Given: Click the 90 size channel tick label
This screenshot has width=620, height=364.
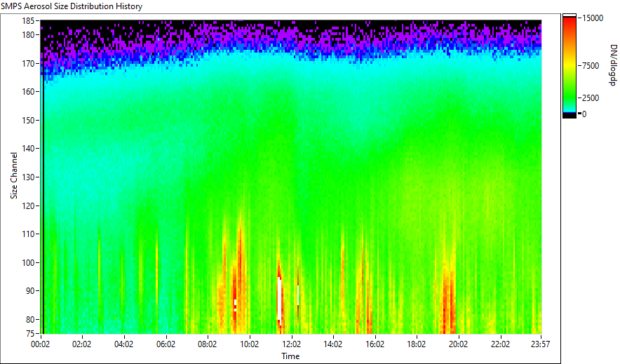Looking at the screenshot, I should [x=30, y=291].
